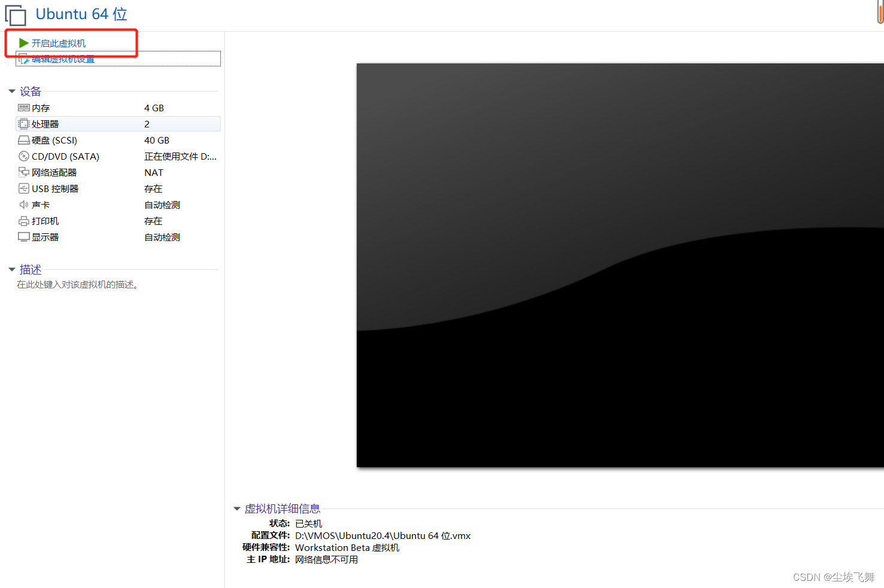Click the 声卡 value 自动检测

(x=162, y=205)
